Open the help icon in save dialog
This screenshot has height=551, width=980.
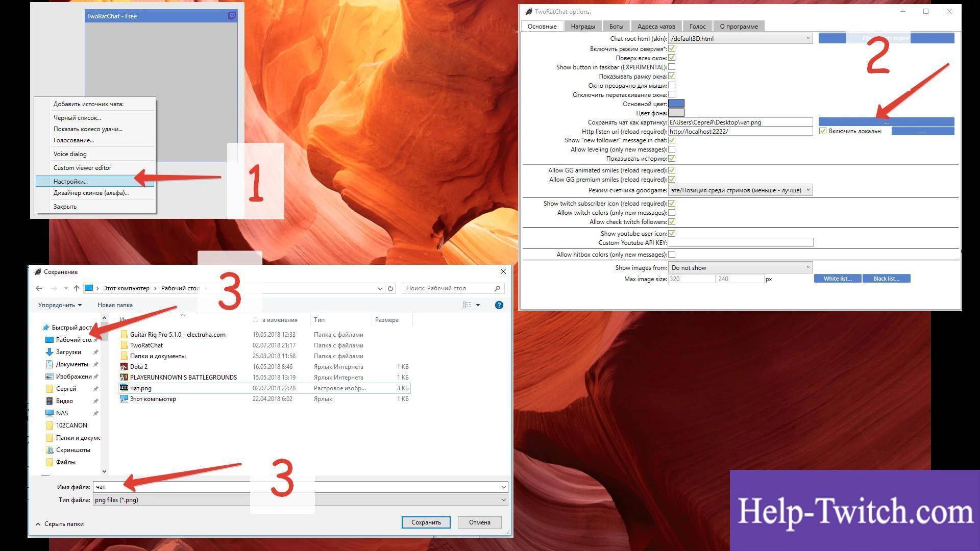click(x=499, y=305)
